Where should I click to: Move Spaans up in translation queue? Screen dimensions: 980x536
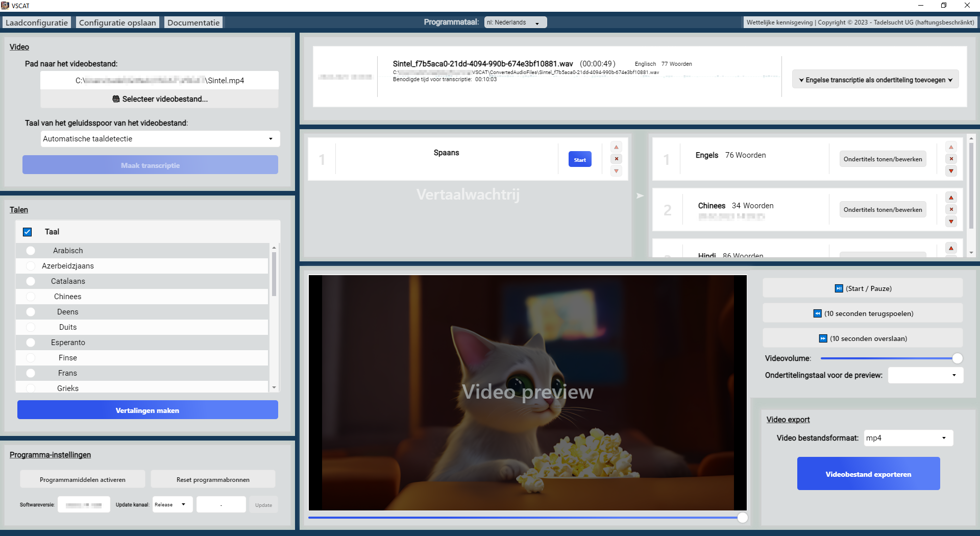tap(616, 147)
